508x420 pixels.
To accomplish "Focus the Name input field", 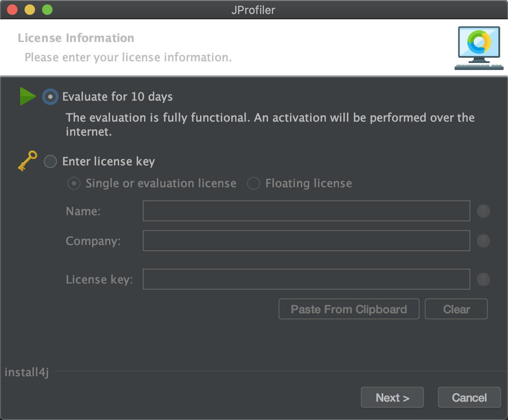I will [306, 211].
